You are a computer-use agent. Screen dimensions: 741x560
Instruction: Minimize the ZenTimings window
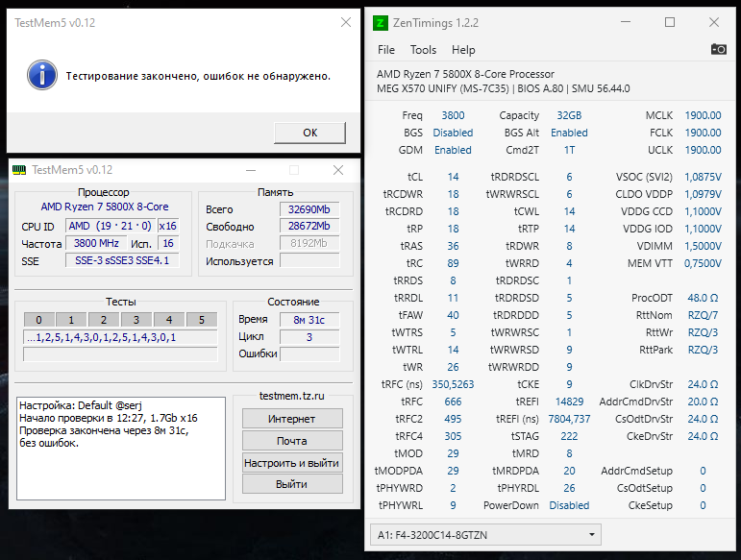point(626,22)
